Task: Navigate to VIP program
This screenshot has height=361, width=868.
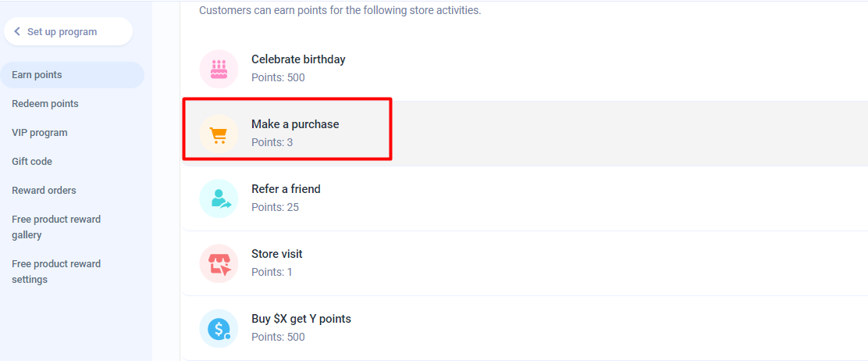Action: point(40,133)
